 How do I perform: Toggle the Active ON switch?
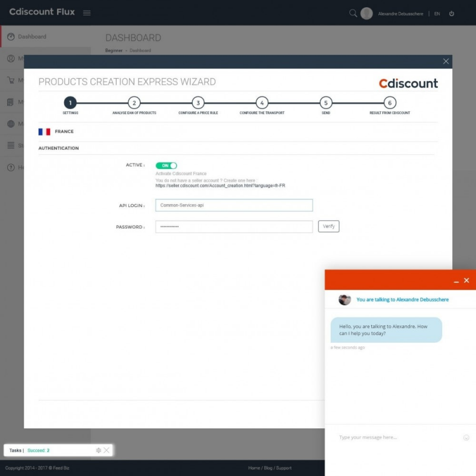pyautogui.click(x=166, y=165)
